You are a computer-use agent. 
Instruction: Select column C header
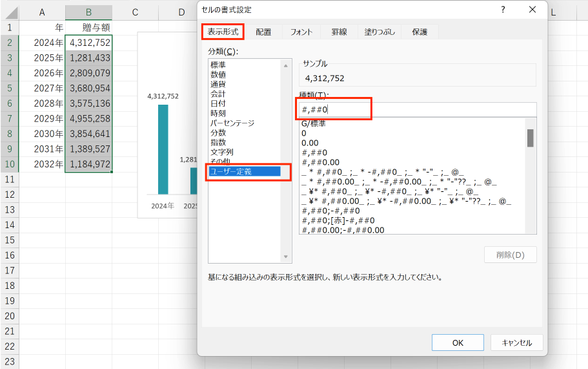[135, 13]
